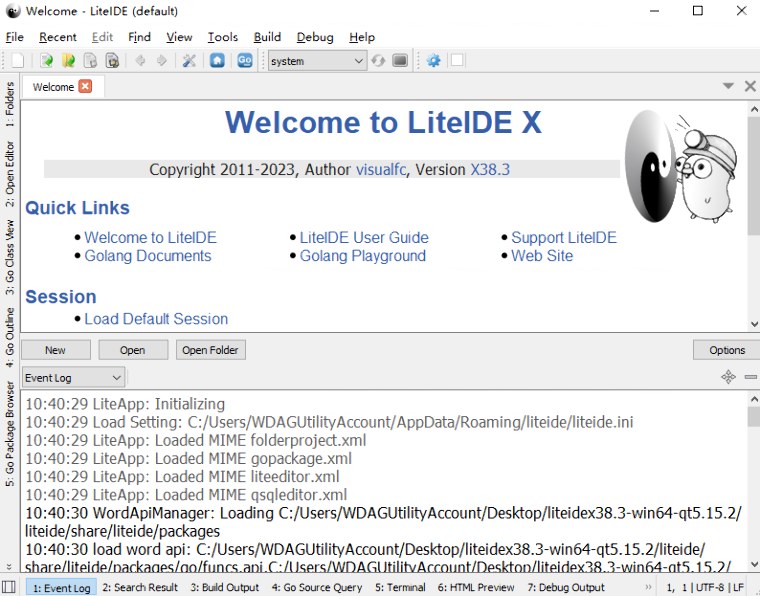Click the Open Folder toolbar icon

[x=69, y=61]
